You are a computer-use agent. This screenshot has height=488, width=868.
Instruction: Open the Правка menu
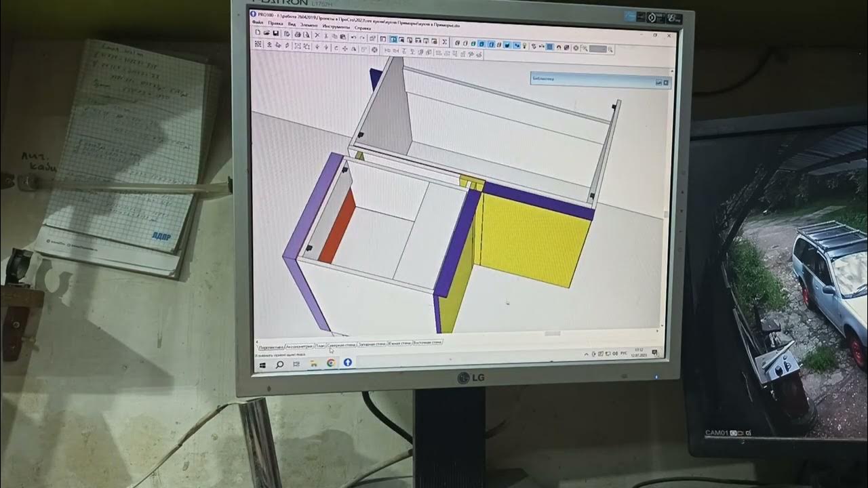tap(276, 24)
